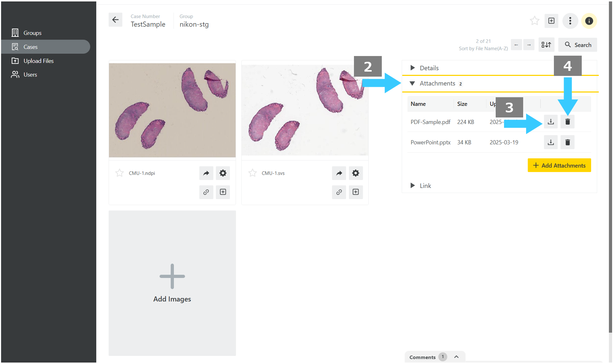The image size is (615, 364).
Task: Star the CMU-1.svs image
Action: click(x=252, y=173)
